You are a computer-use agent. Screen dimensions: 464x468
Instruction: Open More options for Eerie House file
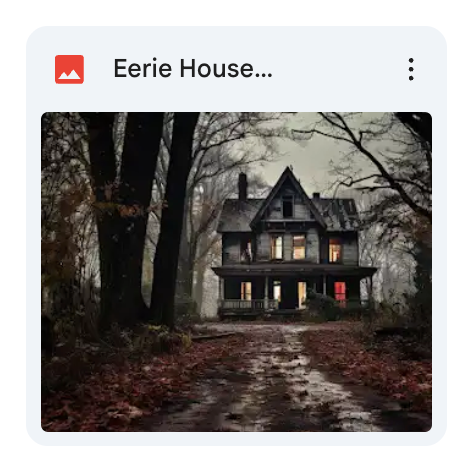pyautogui.click(x=411, y=69)
